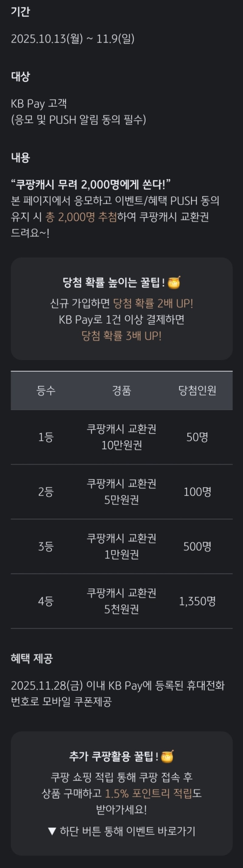Click the 1등 table row label
The height and width of the screenshot is (868, 243).
point(46,437)
